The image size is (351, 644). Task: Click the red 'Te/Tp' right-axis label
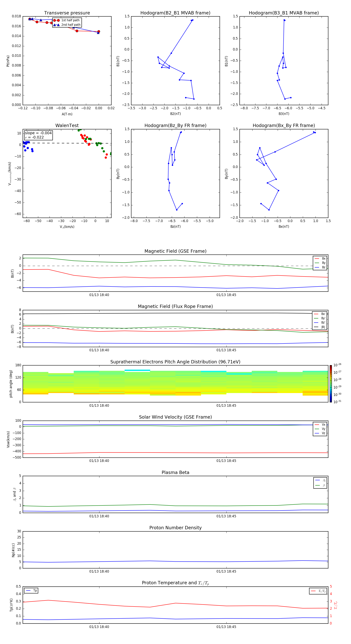(336, 605)
